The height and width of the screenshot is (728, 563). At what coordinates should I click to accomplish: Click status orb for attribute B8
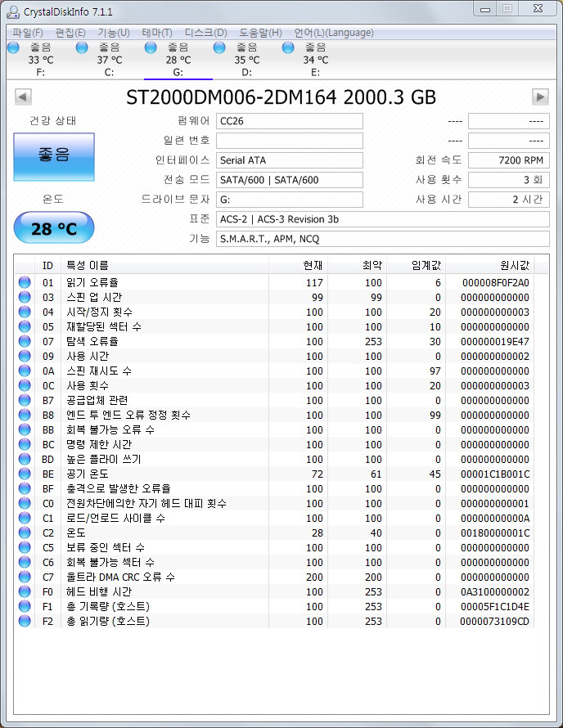25,415
